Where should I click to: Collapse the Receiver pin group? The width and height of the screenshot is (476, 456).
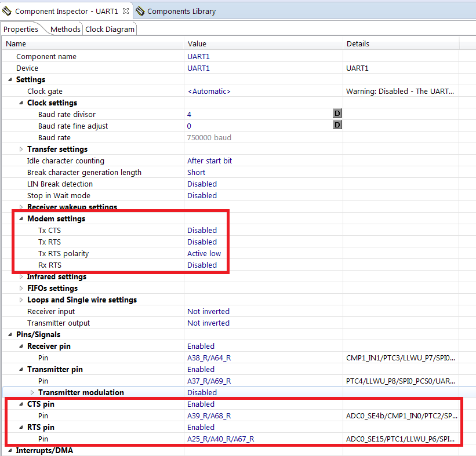pyautogui.click(x=21, y=346)
